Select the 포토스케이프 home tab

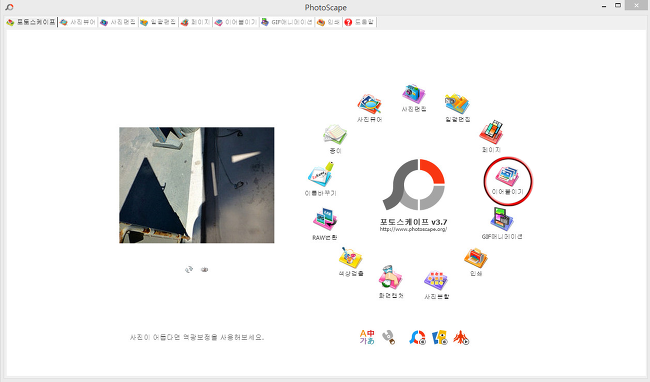pyautogui.click(x=31, y=22)
